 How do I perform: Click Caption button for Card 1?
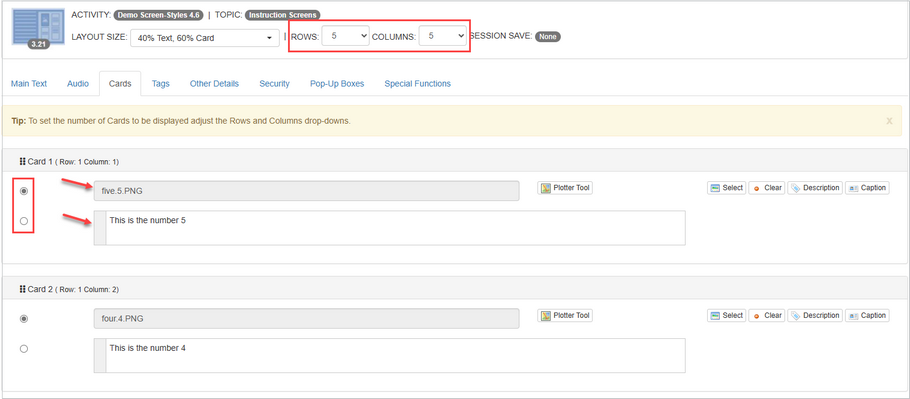(867, 188)
